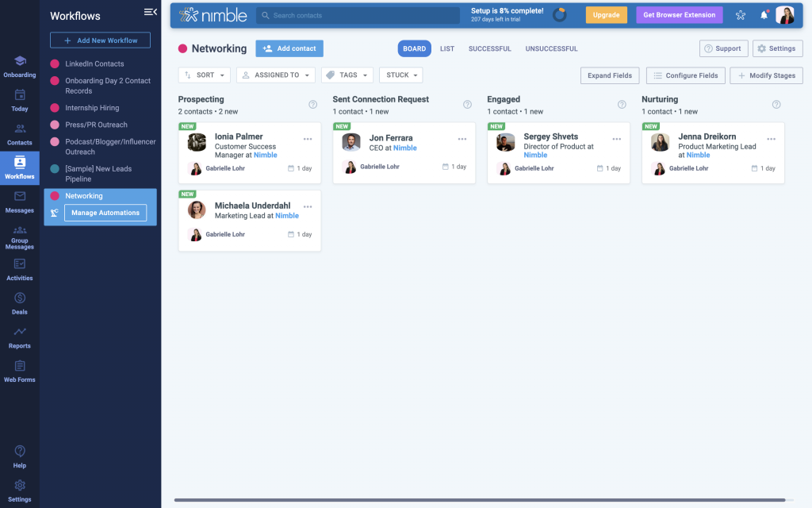
Task: Open Manage Automations for Networking workflow
Action: point(105,213)
